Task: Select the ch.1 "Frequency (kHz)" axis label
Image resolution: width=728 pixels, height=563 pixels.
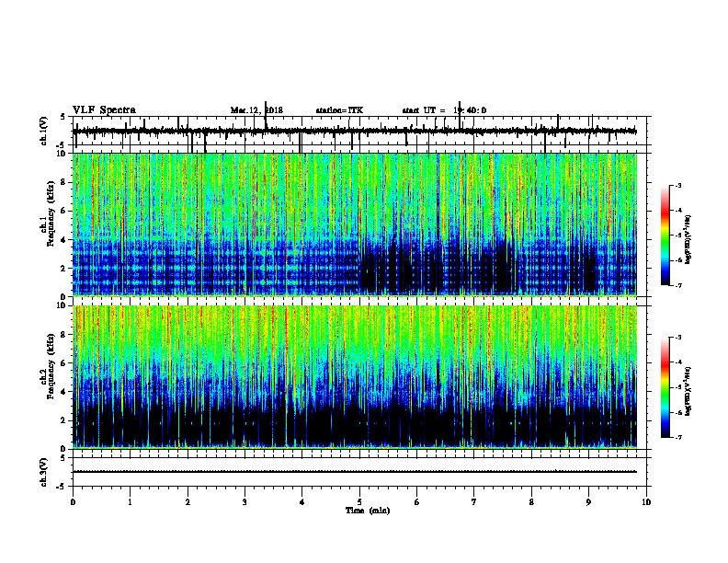Action: click(x=51, y=213)
